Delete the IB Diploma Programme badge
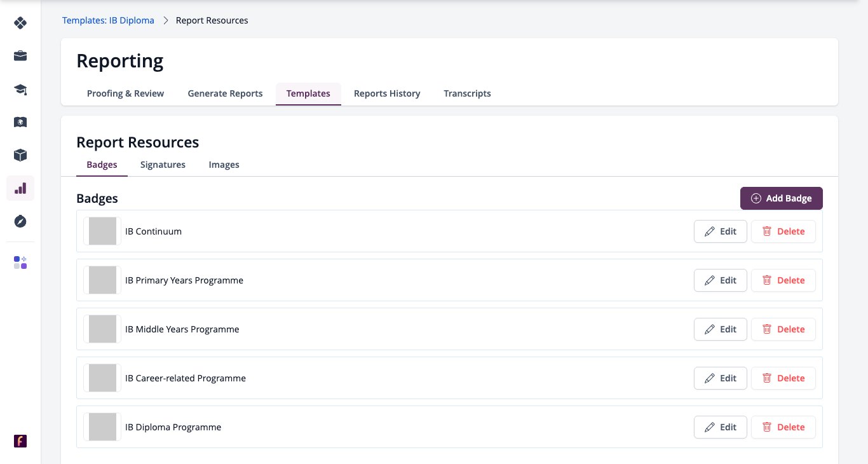Viewport: 868px width, 464px height. pos(783,427)
